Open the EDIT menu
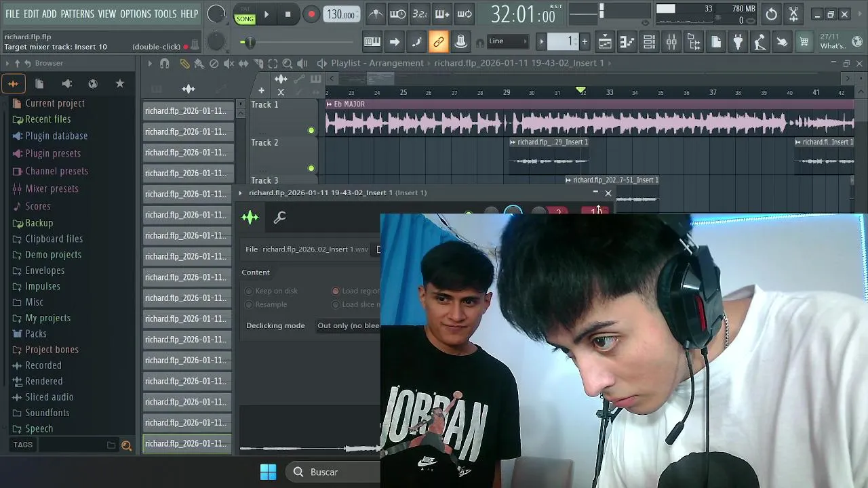This screenshot has width=868, height=488. [31, 14]
